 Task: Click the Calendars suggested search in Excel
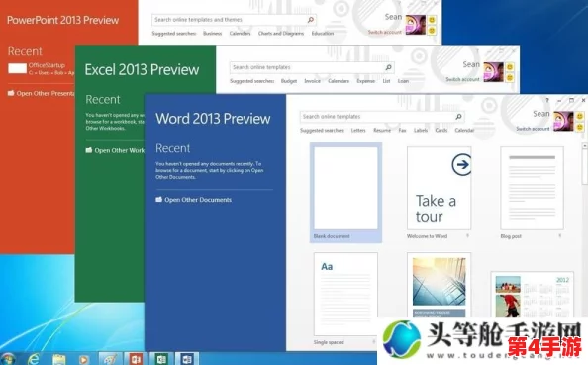339,81
